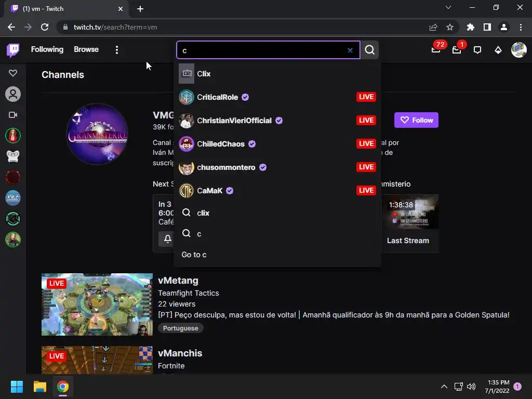Click the ChilledChaos avatar icon

click(187, 144)
